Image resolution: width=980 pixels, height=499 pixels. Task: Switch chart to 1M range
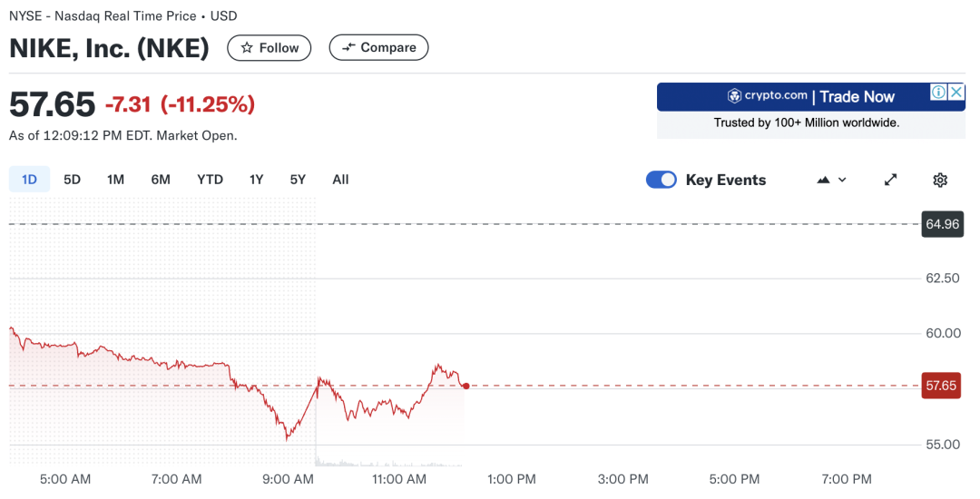coord(115,180)
